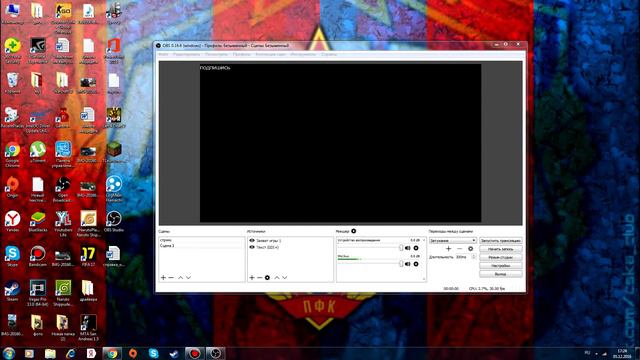Switch to Chrome on the taskbar

[112, 353]
